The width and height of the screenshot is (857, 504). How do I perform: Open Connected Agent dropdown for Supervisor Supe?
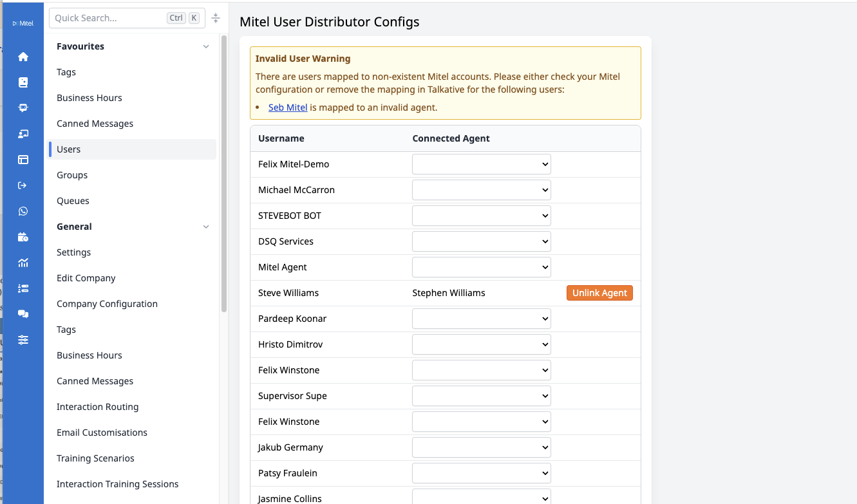pyautogui.click(x=482, y=396)
